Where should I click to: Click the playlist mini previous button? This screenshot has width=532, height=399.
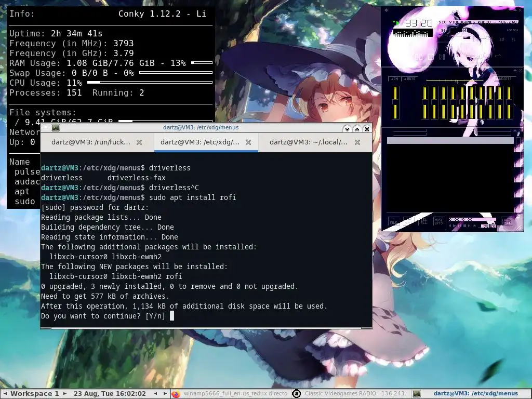coord(450,225)
